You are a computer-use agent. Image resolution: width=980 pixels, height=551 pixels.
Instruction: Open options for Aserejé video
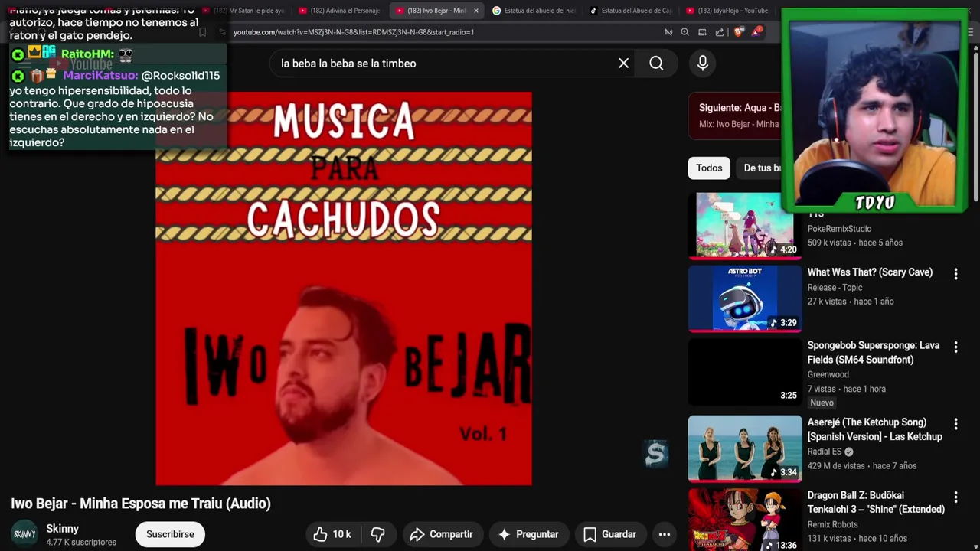955,424
